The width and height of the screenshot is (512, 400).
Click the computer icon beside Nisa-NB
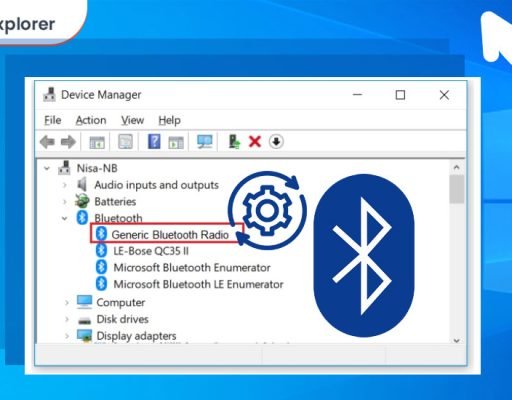click(x=64, y=168)
